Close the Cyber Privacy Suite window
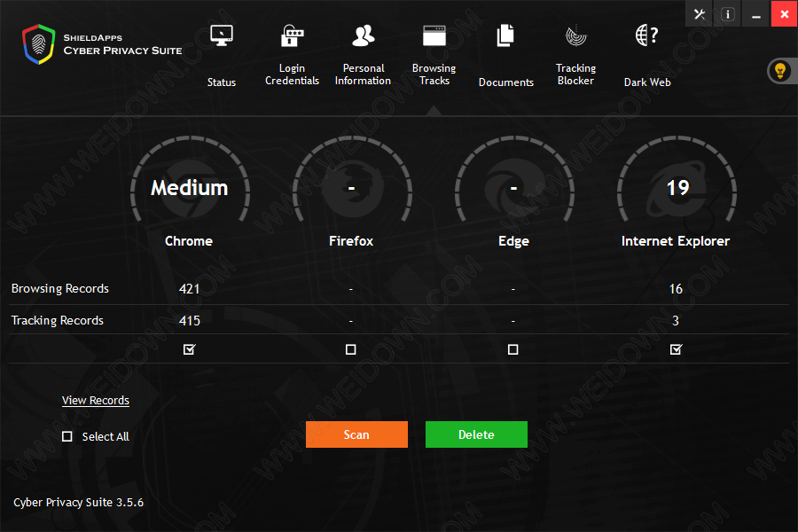The image size is (798, 532). pos(785,14)
